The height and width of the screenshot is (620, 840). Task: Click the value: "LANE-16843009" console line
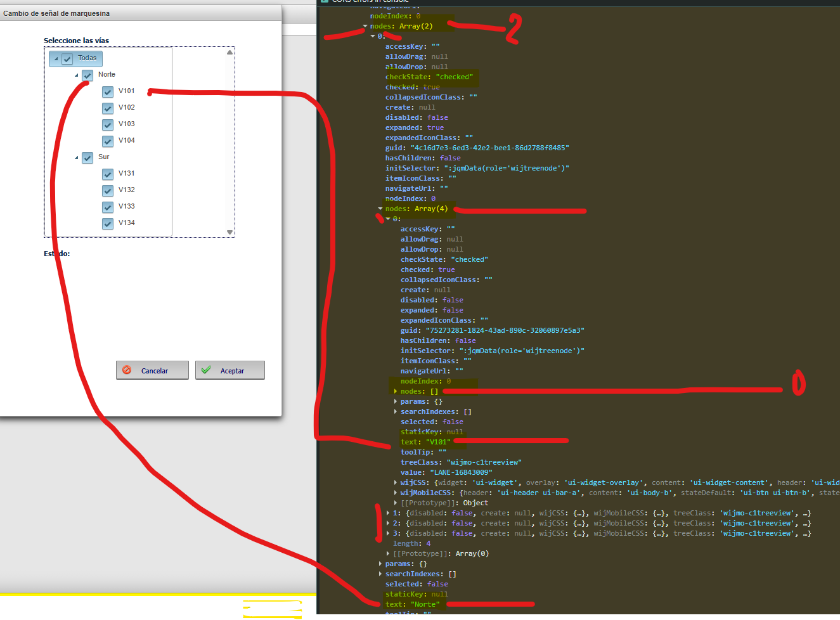point(446,472)
